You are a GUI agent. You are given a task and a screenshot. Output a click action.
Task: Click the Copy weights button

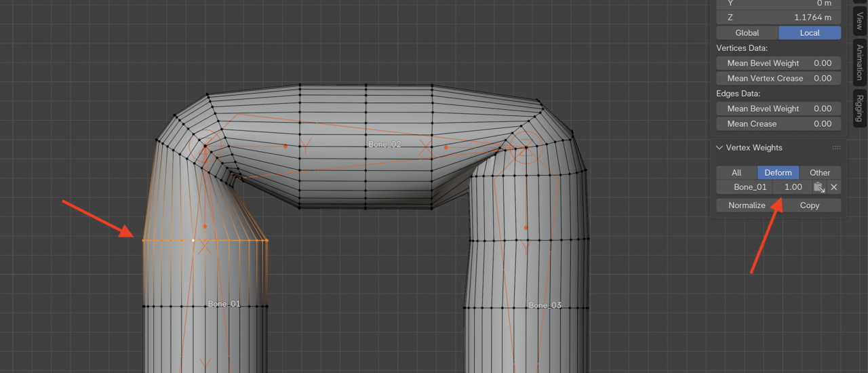coord(809,205)
